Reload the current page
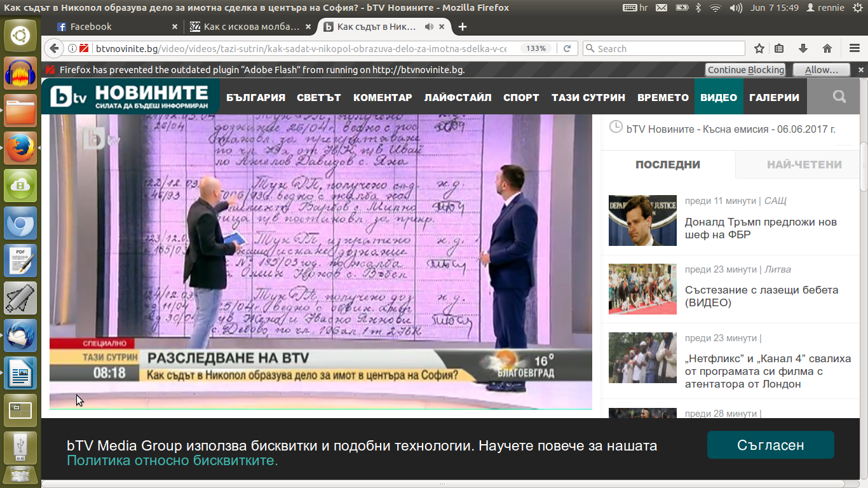This screenshot has height=488, width=868. pos(567,48)
